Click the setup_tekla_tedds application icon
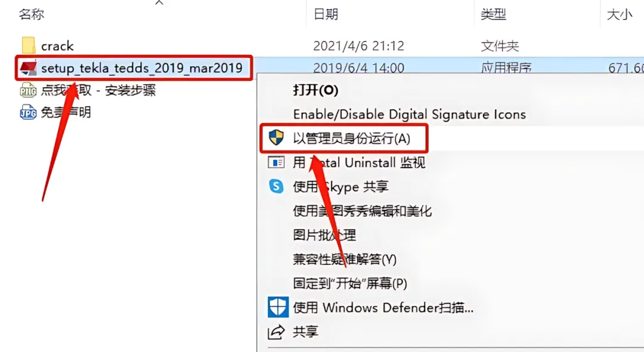Image resolution: width=644 pixels, height=352 pixels. 29,68
